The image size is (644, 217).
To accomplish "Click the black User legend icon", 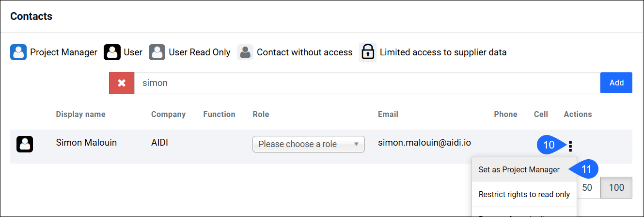I will point(112,52).
